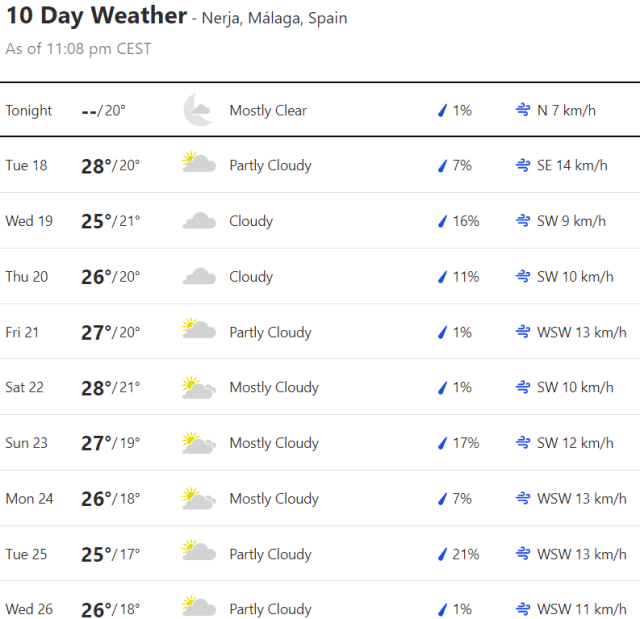Click the wind icon on Tonight row
This screenshot has width=640, height=619.
(x=522, y=110)
